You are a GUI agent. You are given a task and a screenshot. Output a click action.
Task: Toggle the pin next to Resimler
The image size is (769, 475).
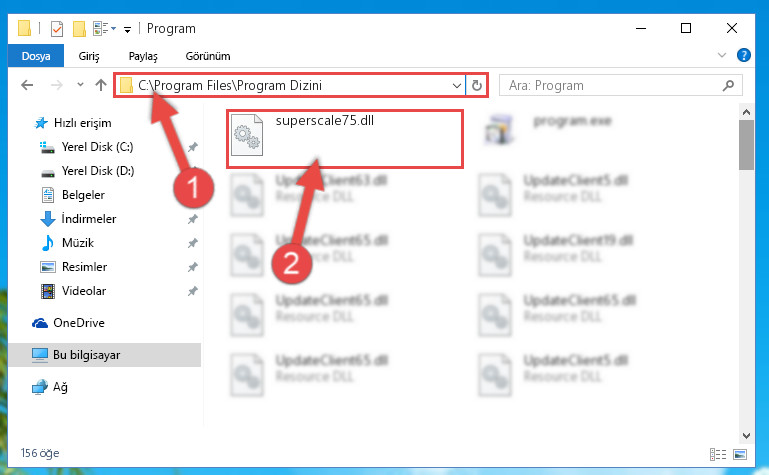[192, 267]
